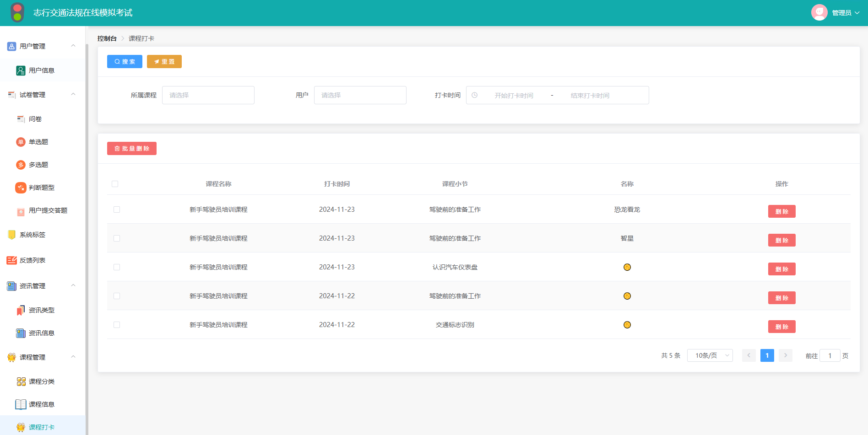Expand the 管理员 account menu arrow
The height and width of the screenshot is (435, 868).
(857, 13)
